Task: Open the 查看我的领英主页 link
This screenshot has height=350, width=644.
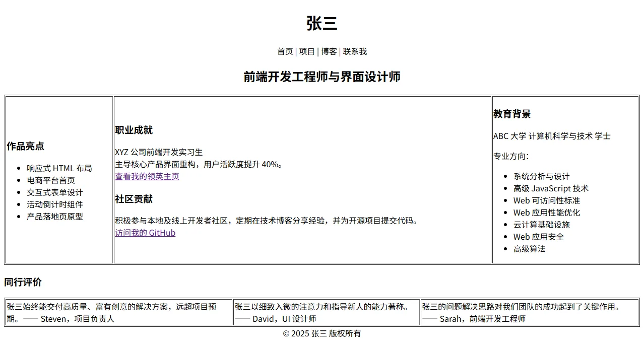Action: tap(147, 176)
